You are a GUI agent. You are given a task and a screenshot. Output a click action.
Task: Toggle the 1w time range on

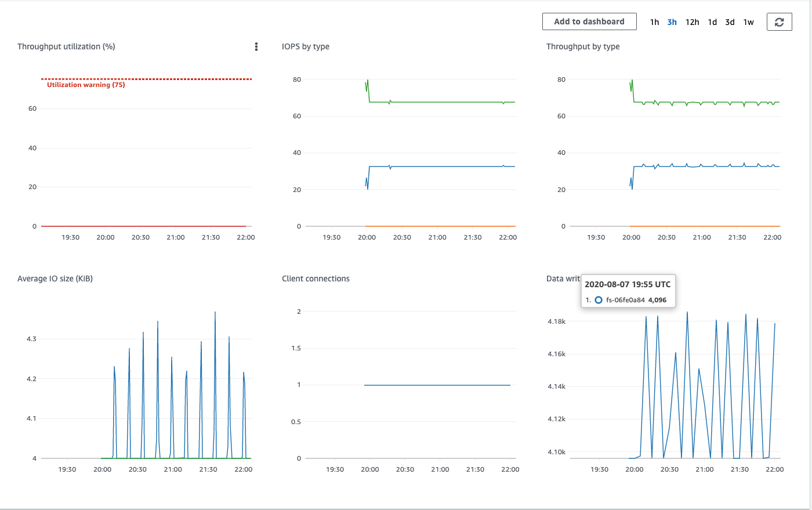(x=748, y=21)
